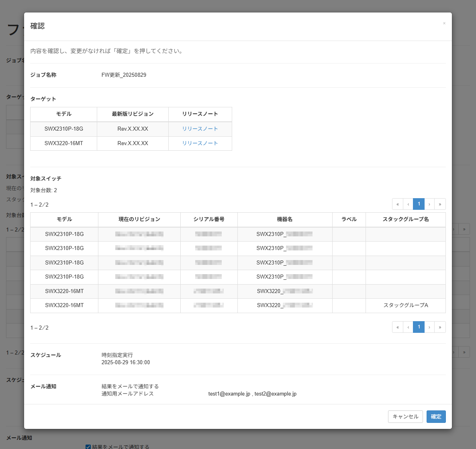Go to the first page in the top pagination
This screenshot has width=476, height=449.
pos(397,204)
